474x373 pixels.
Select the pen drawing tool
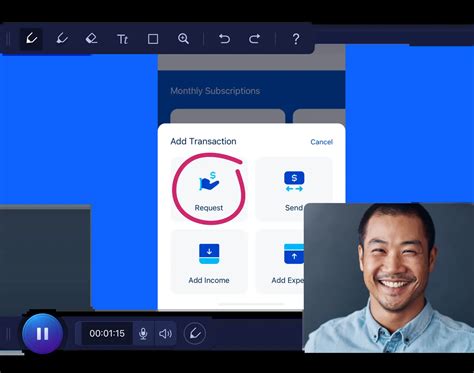point(31,39)
